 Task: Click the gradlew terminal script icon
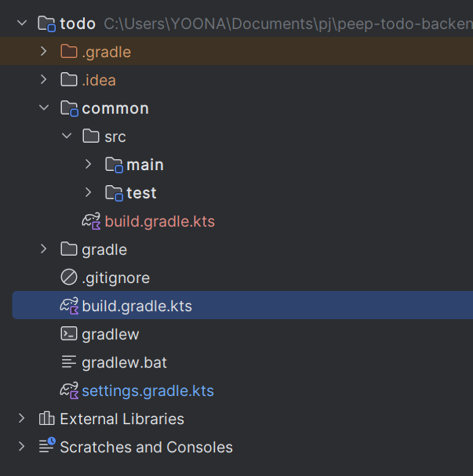pos(69,334)
